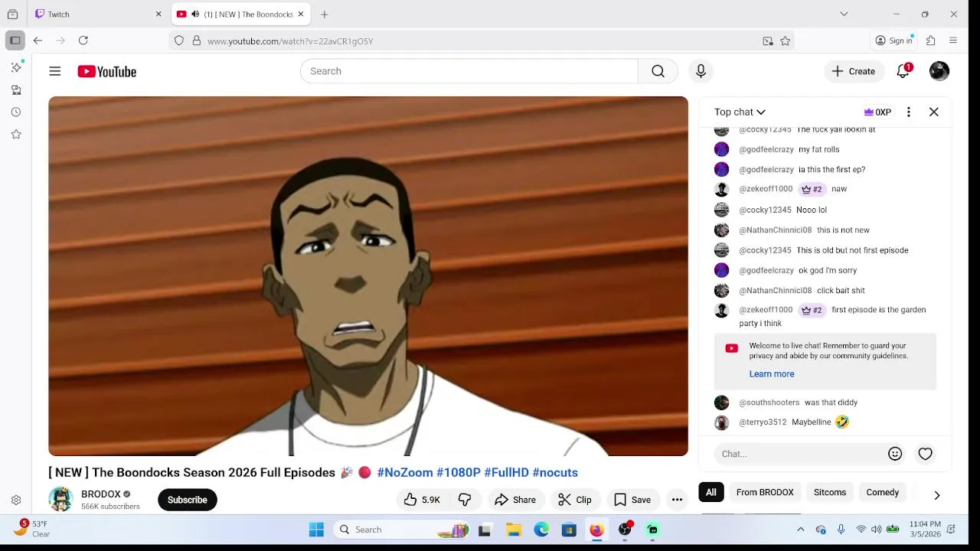This screenshot has width=980, height=551.
Task: Share the Boondocks video
Action: coord(514,500)
